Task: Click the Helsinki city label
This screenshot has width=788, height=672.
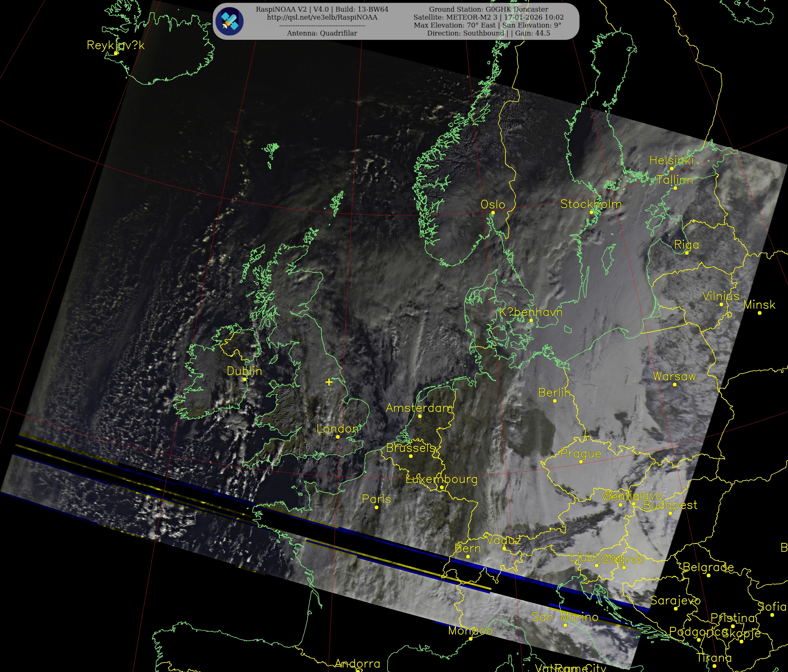Action: tap(671, 160)
